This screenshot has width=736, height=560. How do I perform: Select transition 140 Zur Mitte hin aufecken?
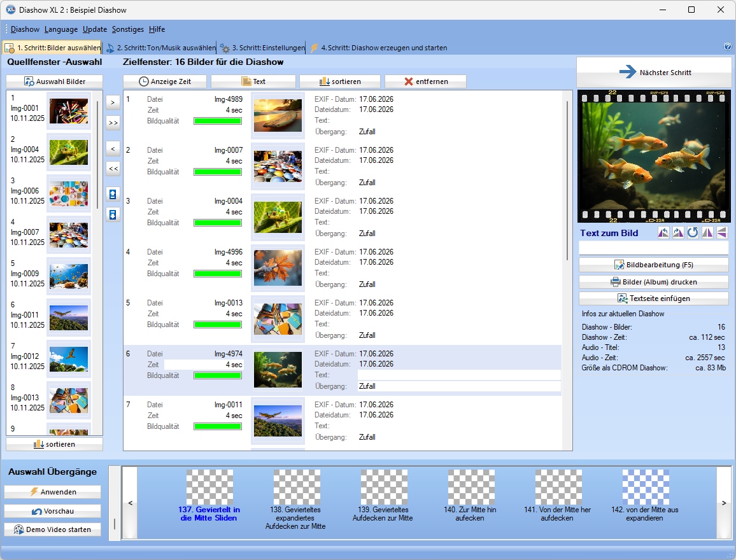471,496
